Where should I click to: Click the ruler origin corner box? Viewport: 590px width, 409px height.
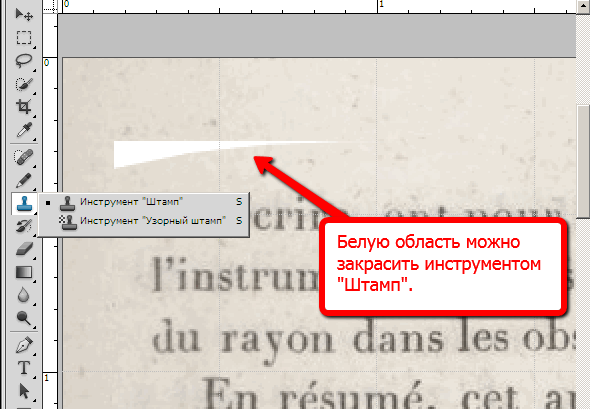[x=50, y=6]
